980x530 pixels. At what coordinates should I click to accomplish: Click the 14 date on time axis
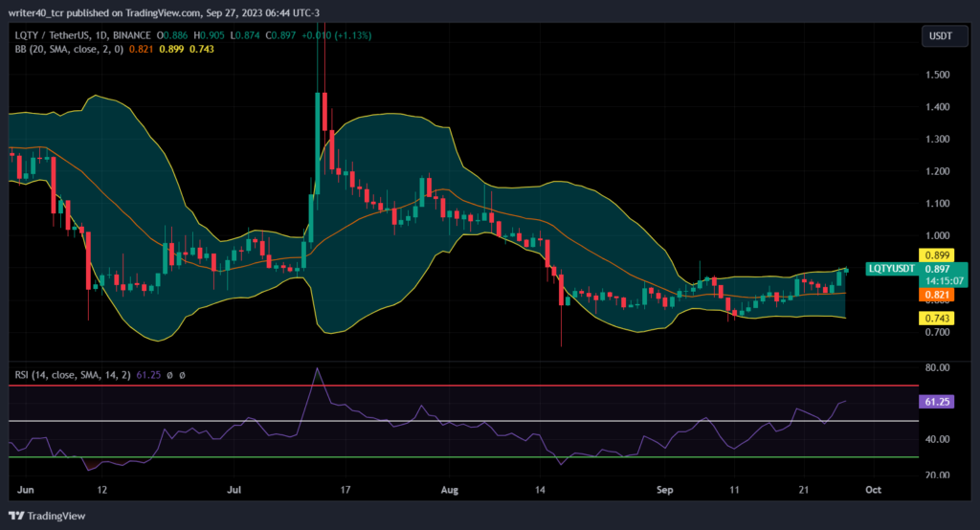540,490
